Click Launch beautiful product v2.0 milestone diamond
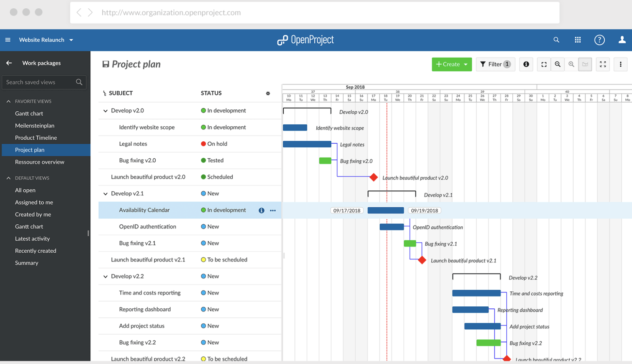This screenshot has height=364, width=632. 374,177
